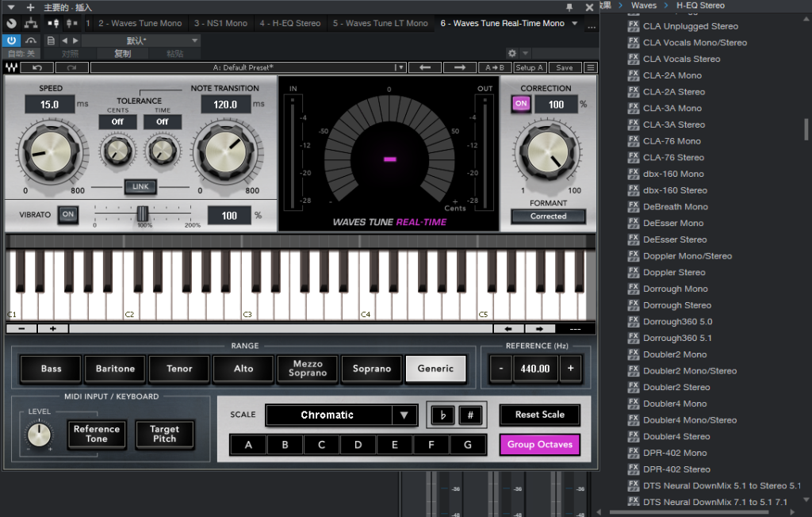Image resolution: width=812 pixels, height=517 pixels.
Task: Click the keyboard zoom out minus button
Action: click(21, 328)
